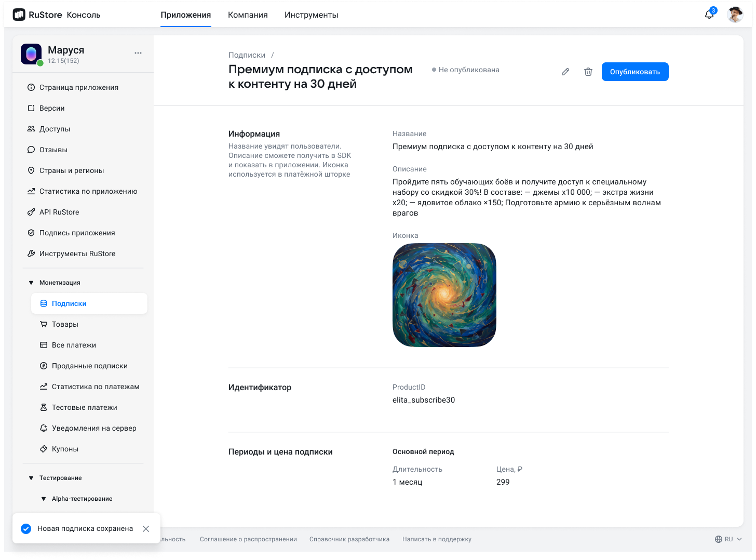Click the ProductID value elita_subscribe30
The height and width of the screenshot is (560, 756).
tap(424, 400)
